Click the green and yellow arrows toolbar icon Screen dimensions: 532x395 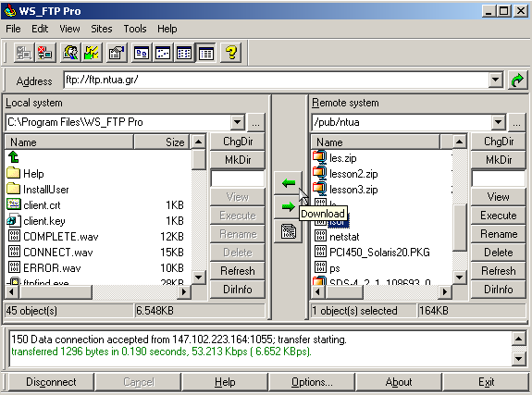coord(92,53)
